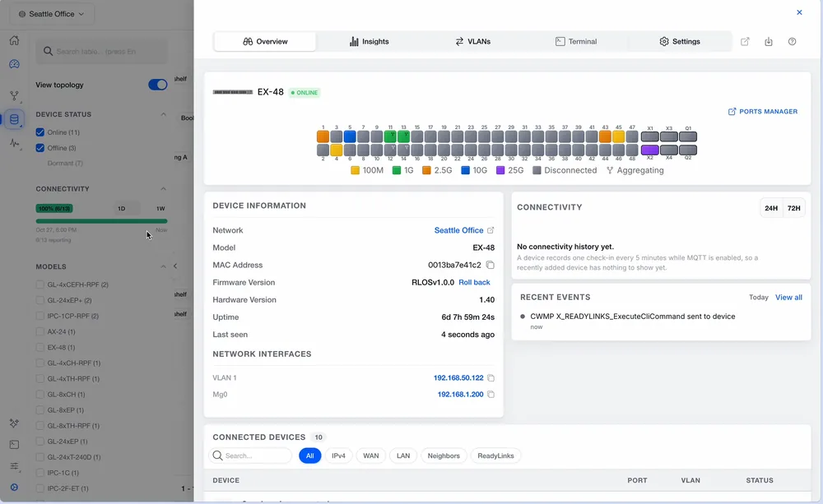This screenshot has width=823, height=504.
Task: Collapse the Device Status section
Action: 163,114
